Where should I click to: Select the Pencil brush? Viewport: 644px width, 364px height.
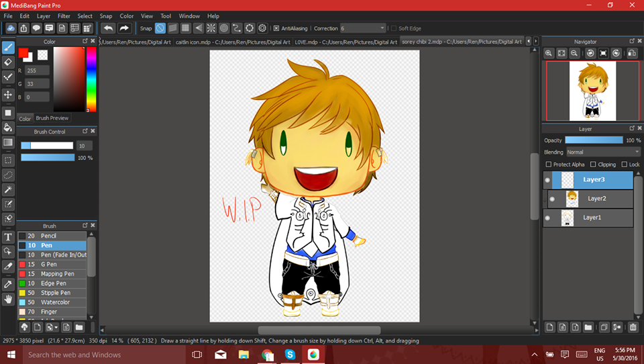click(x=52, y=236)
